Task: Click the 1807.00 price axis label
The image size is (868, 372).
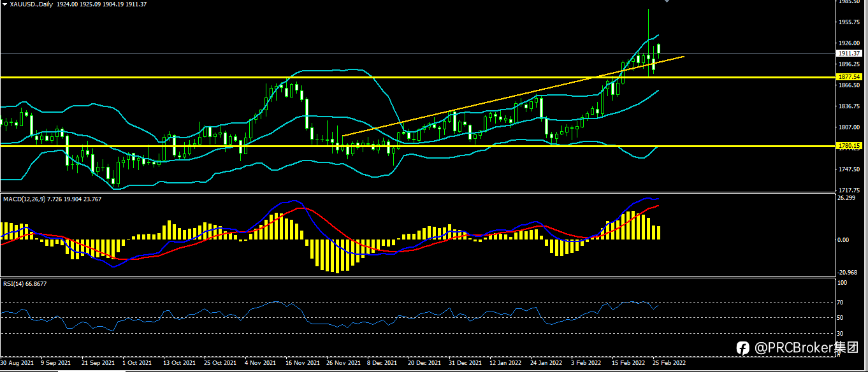Action: click(848, 127)
